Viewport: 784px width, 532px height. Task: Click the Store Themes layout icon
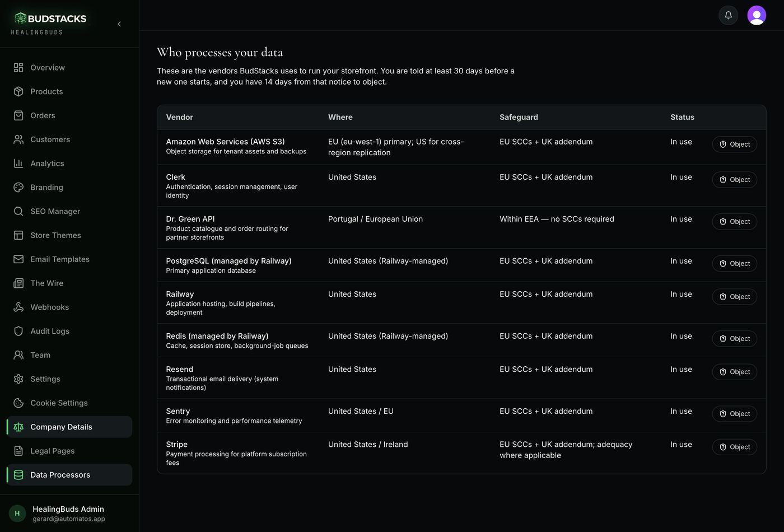(18, 235)
